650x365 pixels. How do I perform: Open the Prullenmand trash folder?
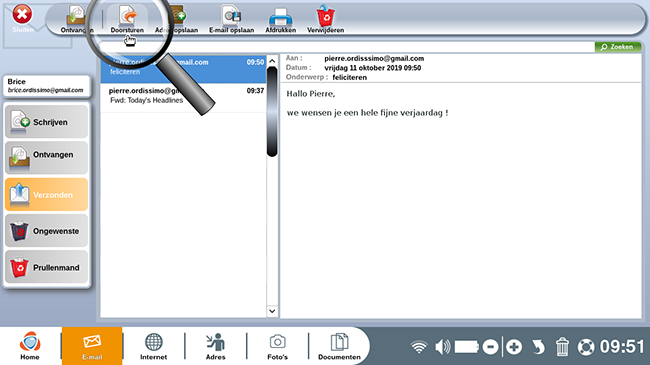click(x=46, y=267)
